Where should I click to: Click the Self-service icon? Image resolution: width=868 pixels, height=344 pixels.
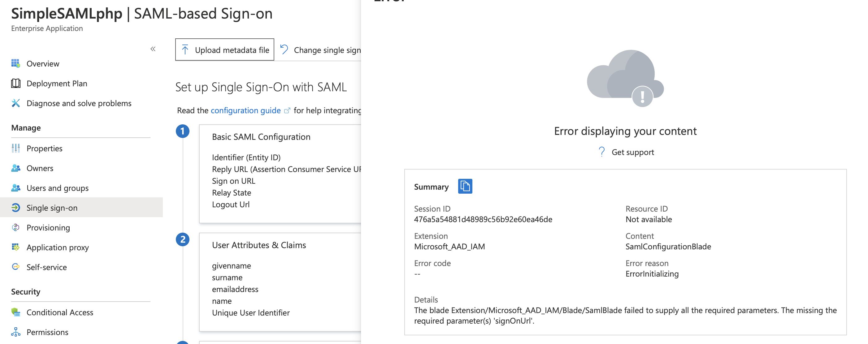pos(15,267)
